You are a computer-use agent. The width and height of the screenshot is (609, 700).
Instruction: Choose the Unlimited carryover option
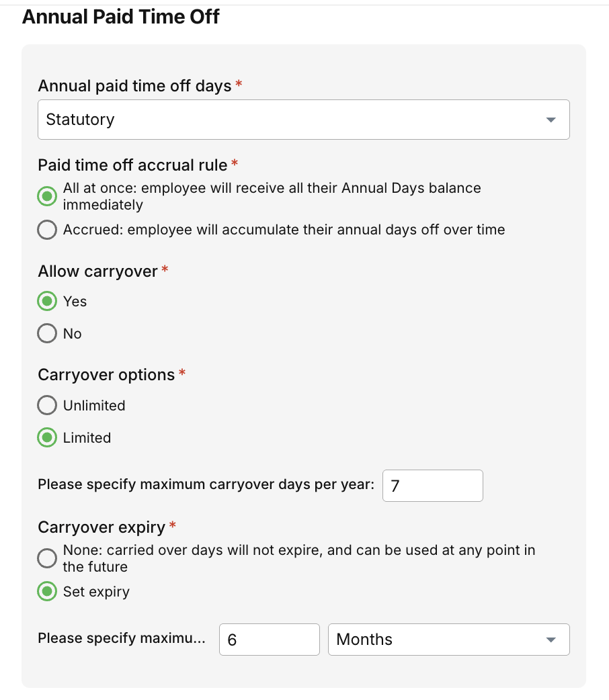[47, 406]
